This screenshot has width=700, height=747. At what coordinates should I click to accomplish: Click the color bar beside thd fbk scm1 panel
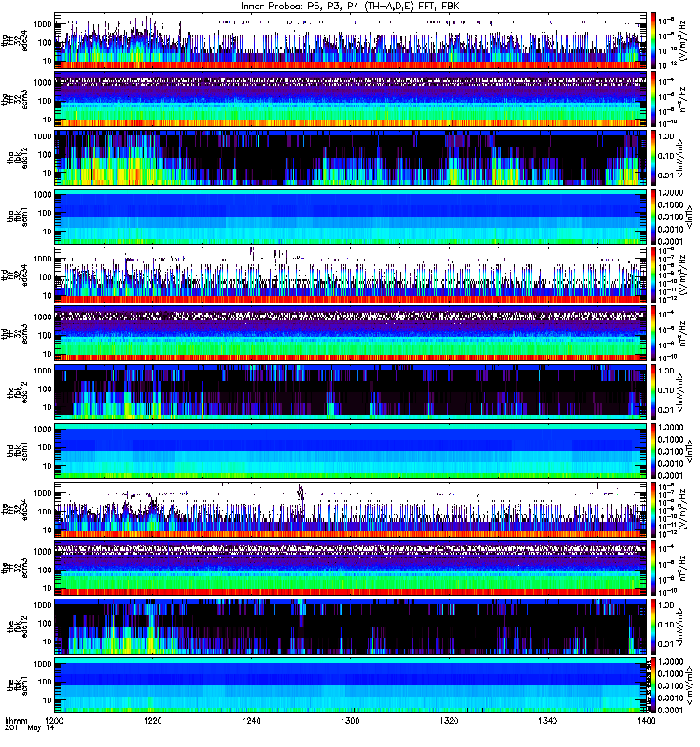653,451
